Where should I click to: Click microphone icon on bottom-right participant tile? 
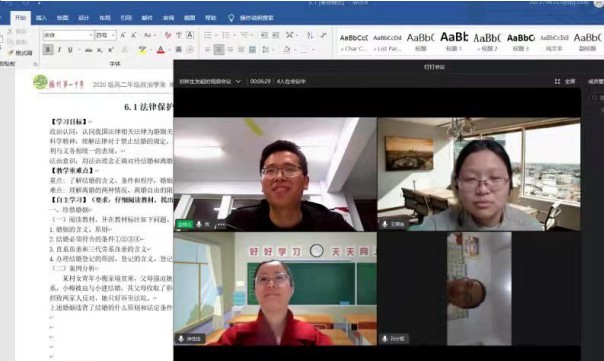384,339
